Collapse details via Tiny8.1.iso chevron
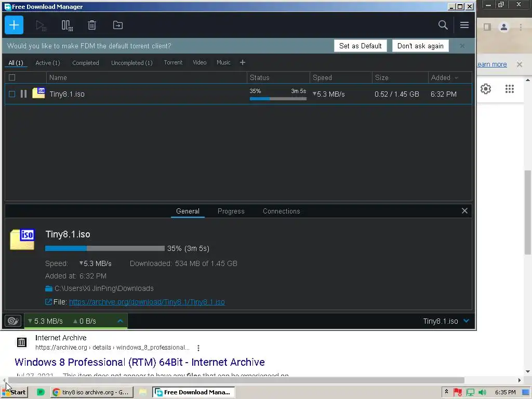Image resolution: width=532 pixels, height=399 pixels. pos(467,321)
